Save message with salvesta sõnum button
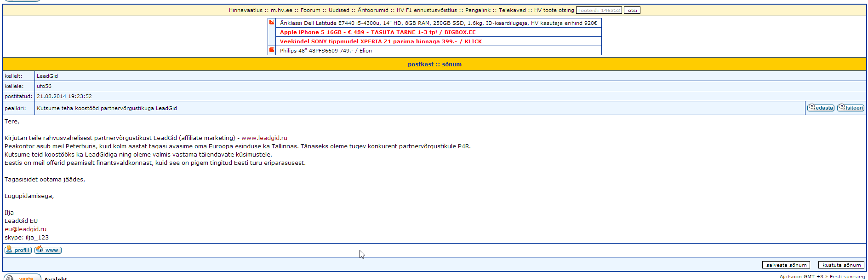 (786, 265)
